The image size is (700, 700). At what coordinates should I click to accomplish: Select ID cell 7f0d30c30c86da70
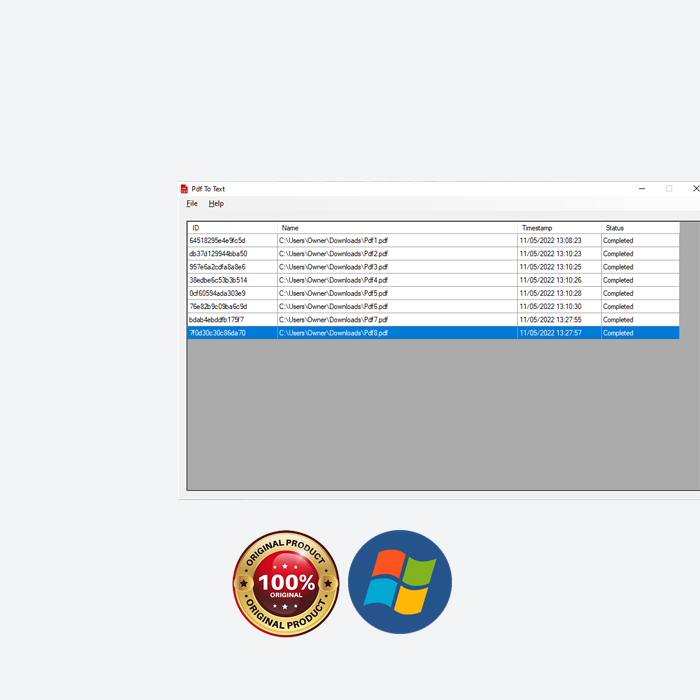tap(233, 333)
